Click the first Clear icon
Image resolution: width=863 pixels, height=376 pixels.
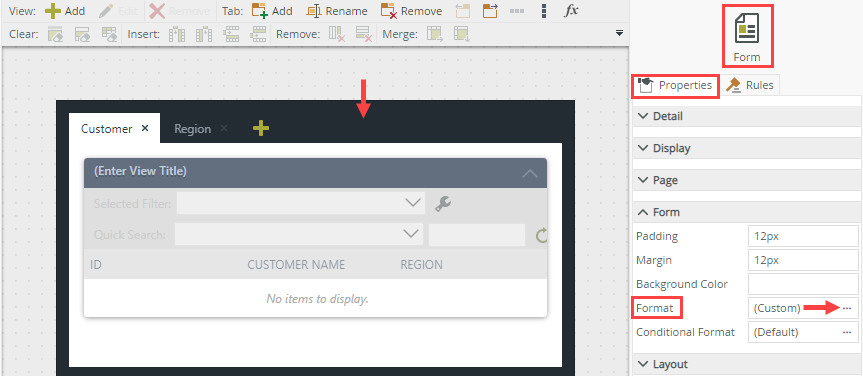56,34
